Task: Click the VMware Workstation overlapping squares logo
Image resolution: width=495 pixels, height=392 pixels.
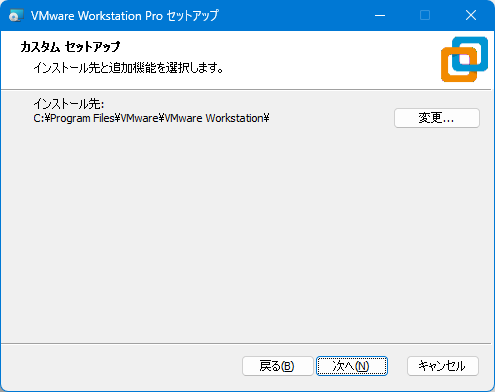Action: click(464, 59)
